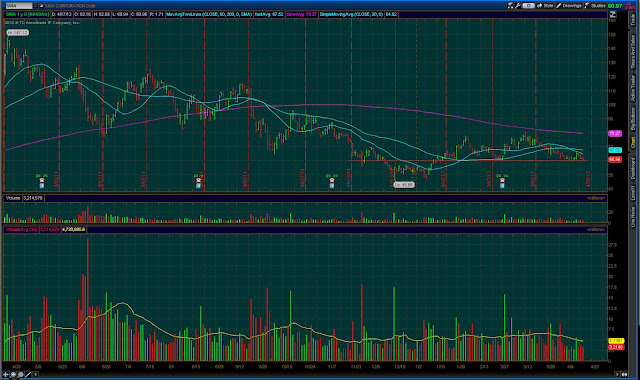Screen dimensions: 640x380
Task: Open chart settings wrench icon
Action: tap(517, 5)
